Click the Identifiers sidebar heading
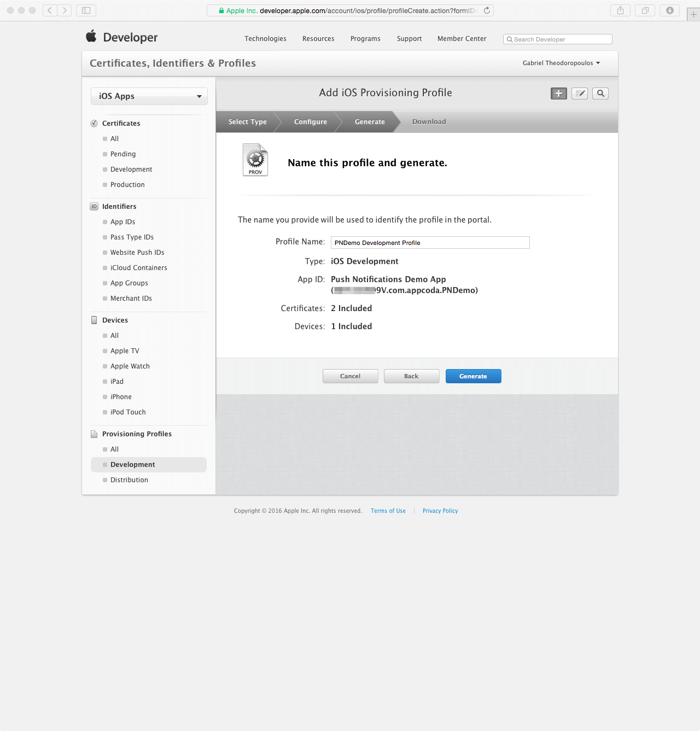 coord(119,207)
